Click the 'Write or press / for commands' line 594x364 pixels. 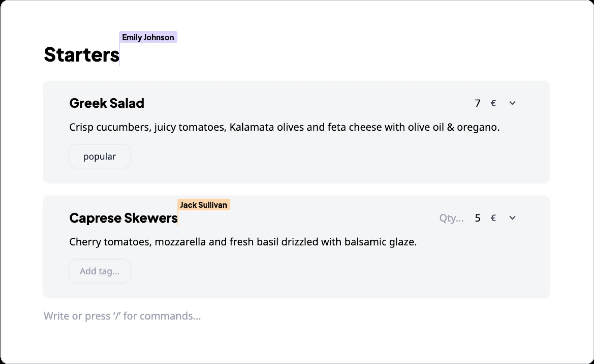122,316
